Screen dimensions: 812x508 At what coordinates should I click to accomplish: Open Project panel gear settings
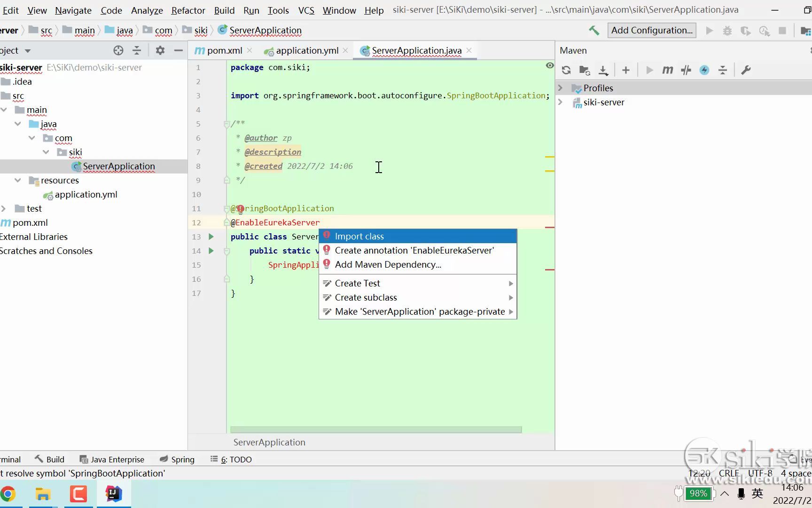tap(160, 50)
